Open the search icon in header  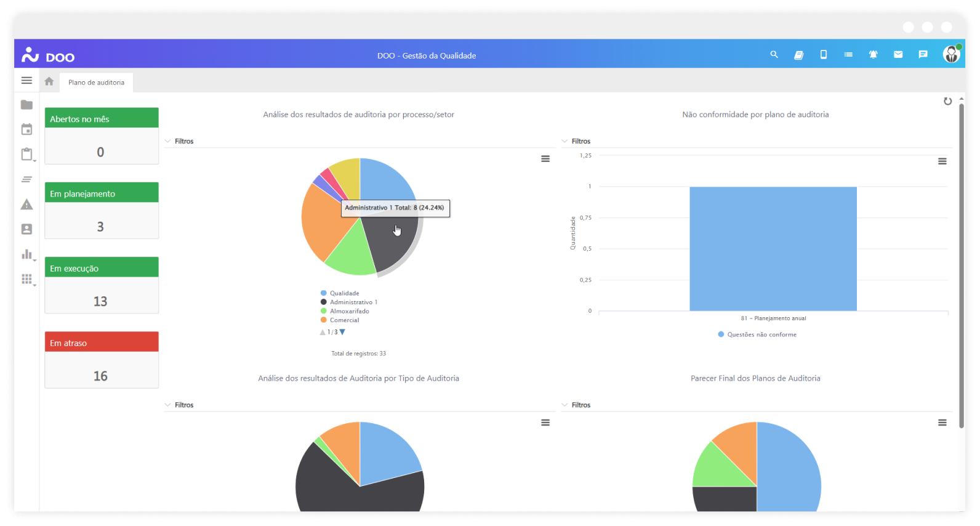tap(774, 55)
